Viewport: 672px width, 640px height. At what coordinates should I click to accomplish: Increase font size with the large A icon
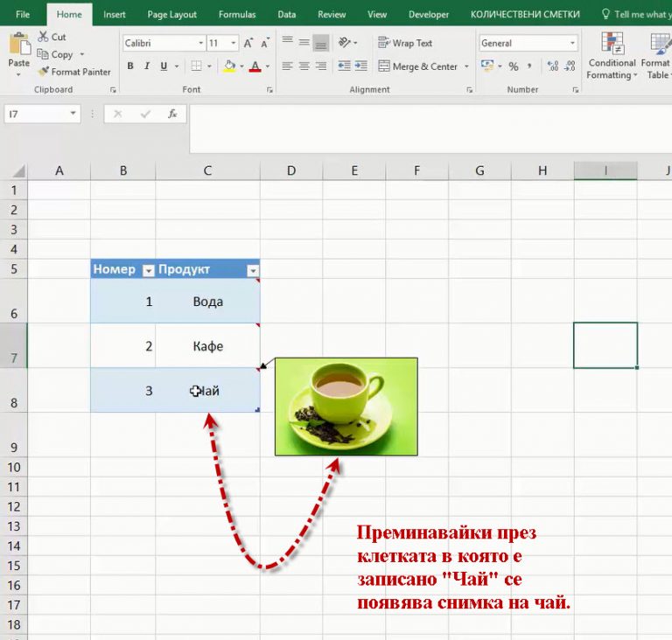(x=248, y=43)
